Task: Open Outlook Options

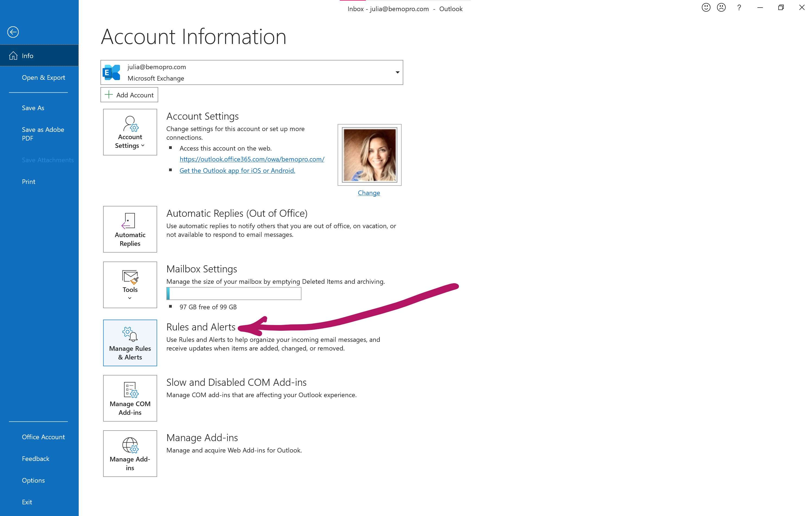Action: coord(33,480)
